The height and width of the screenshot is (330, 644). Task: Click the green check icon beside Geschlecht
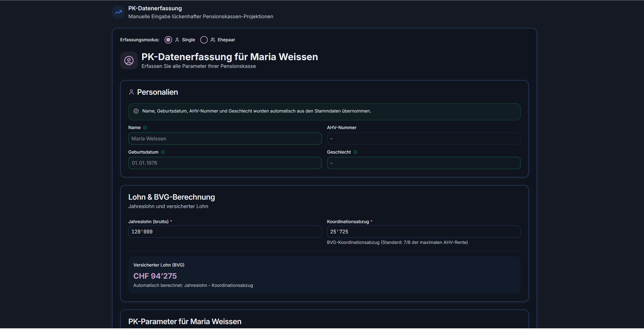pyautogui.click(x=355, y=152)
